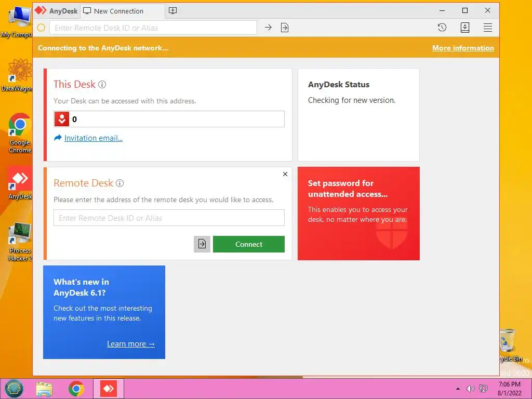Click the This Desk info icon
The width and height of the screenshot is (532, 399).
pyautogui.click(x=102, y=85)
